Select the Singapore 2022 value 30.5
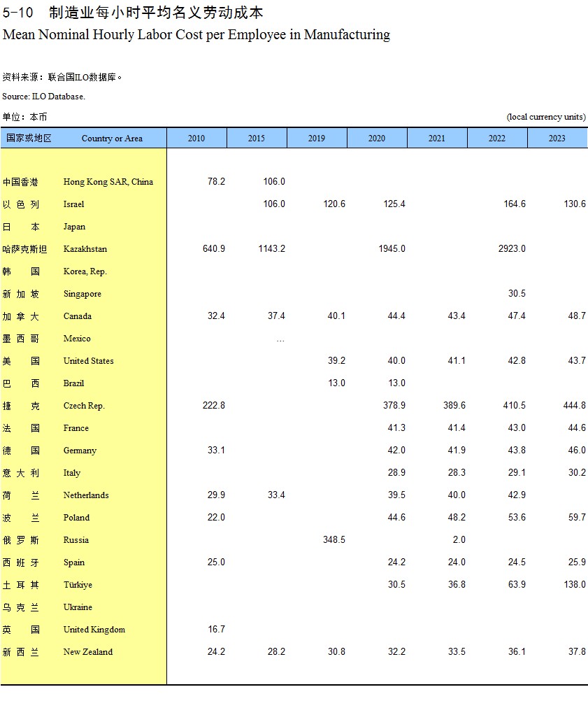This screenshot has height=708, width=588. point(517,294)
